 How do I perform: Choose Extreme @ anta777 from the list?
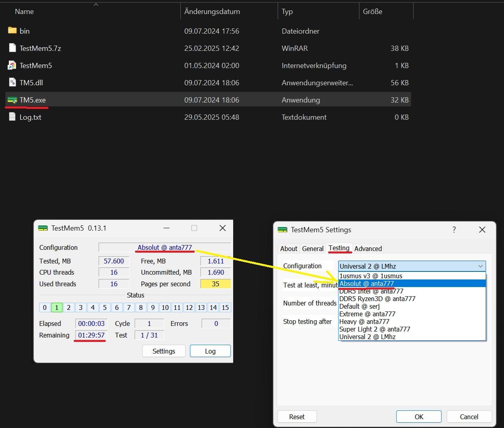click(412, 314)
